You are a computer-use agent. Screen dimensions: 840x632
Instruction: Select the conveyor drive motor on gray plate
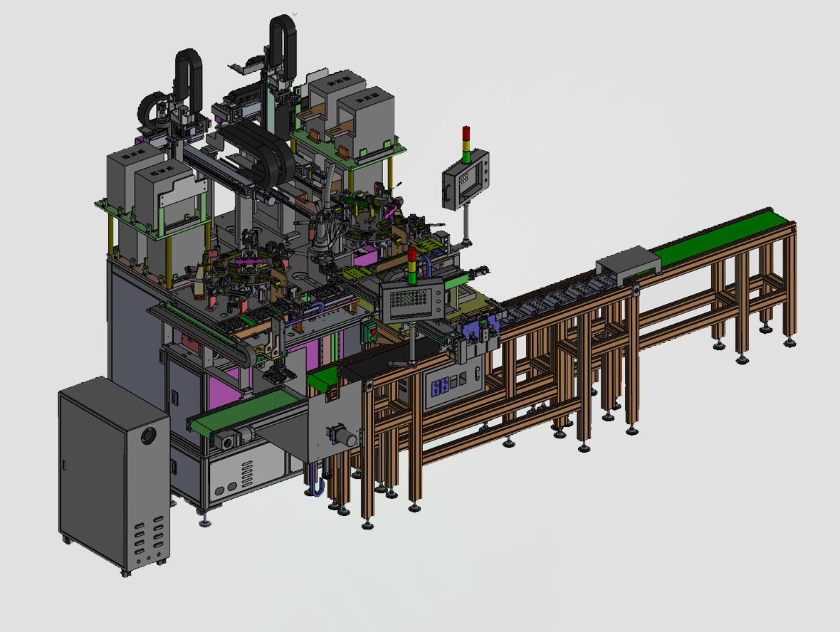(343, 437)
